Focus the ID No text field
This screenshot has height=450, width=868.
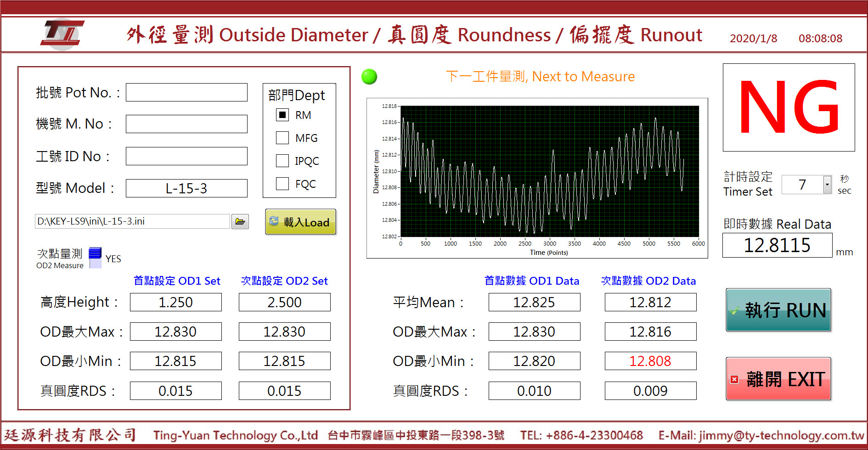186,156
